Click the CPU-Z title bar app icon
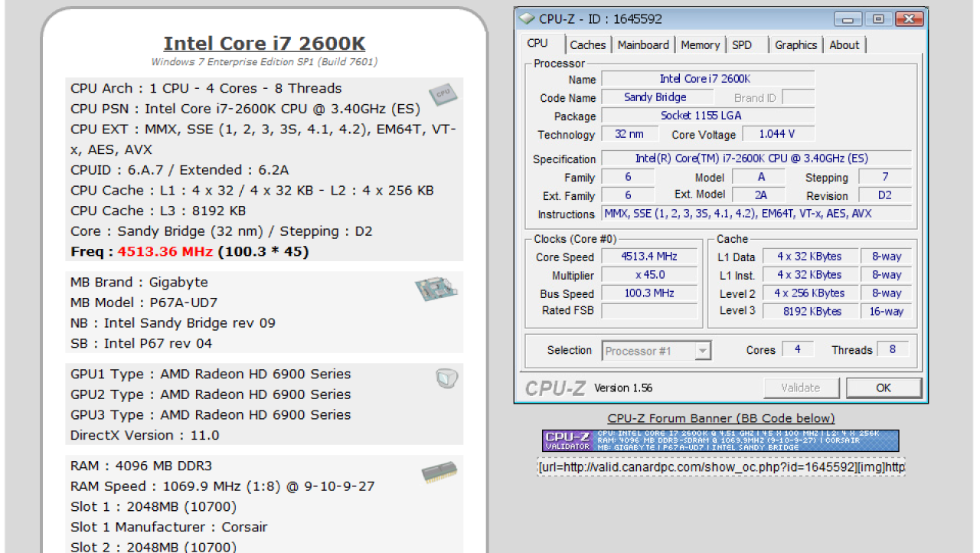 (527, 18)
